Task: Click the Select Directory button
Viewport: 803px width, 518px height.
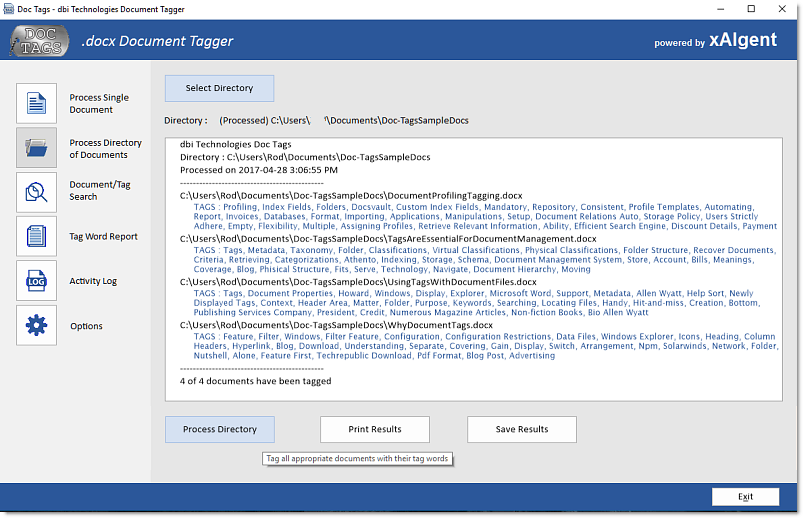Action: coord(219,88)
